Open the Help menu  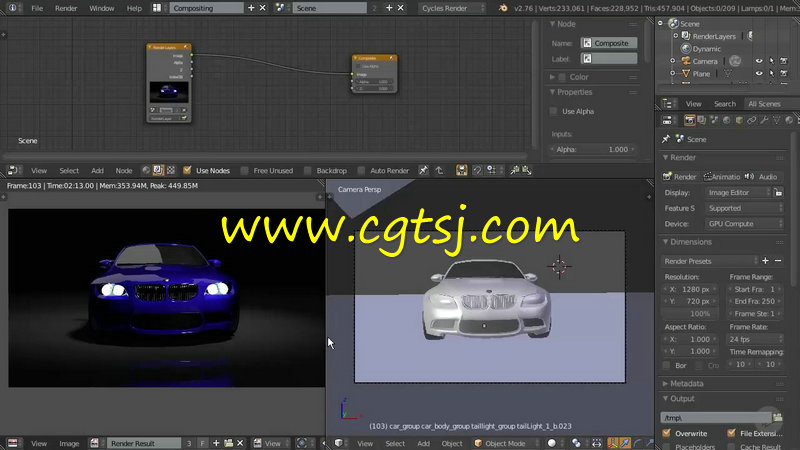[x=134, y=8]
